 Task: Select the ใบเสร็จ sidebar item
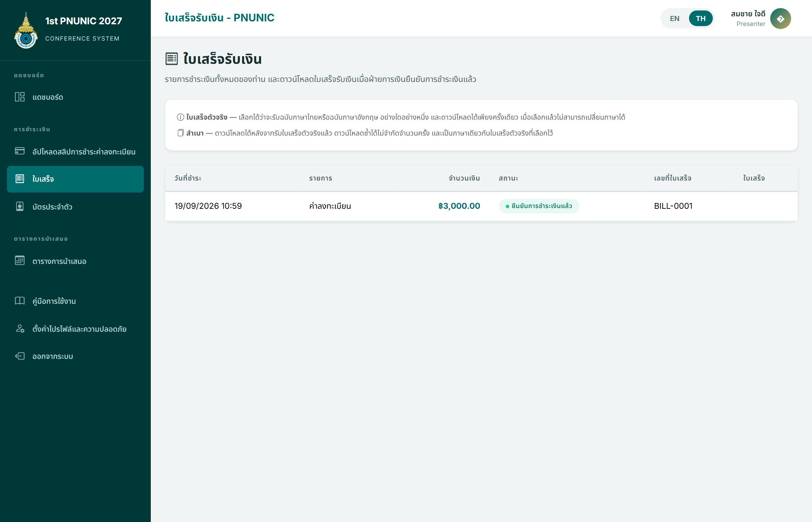pos(75,179)
